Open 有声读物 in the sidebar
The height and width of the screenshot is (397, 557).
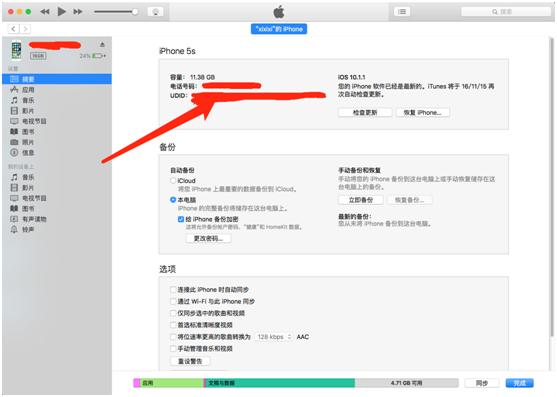point(57,219)
